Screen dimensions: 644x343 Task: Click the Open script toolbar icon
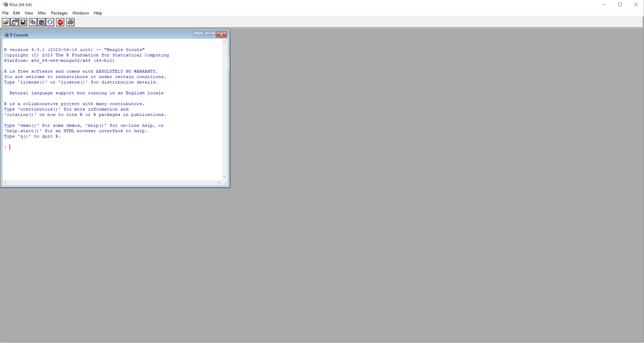click(6, 22)
